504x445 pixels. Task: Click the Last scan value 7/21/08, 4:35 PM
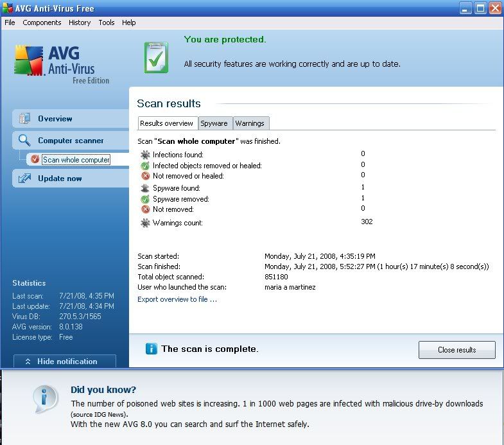87,296
